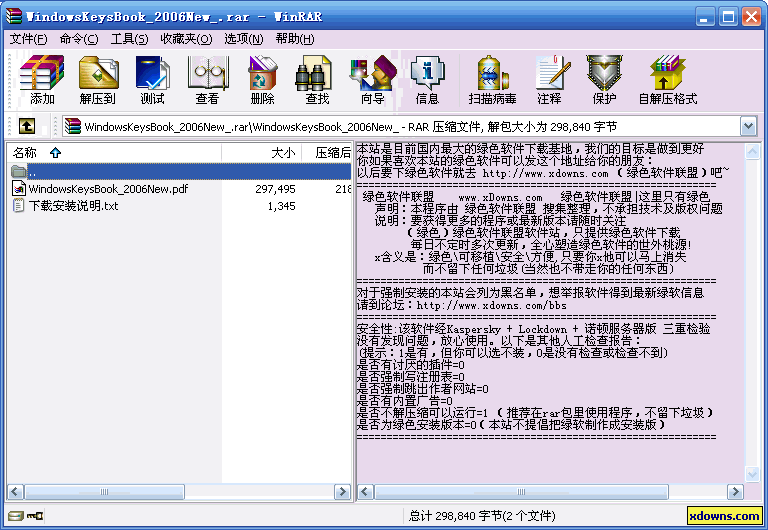Open the 收藏夹(O) menu
This screenshot has height=530, width=768.
(x=186, y=39)
